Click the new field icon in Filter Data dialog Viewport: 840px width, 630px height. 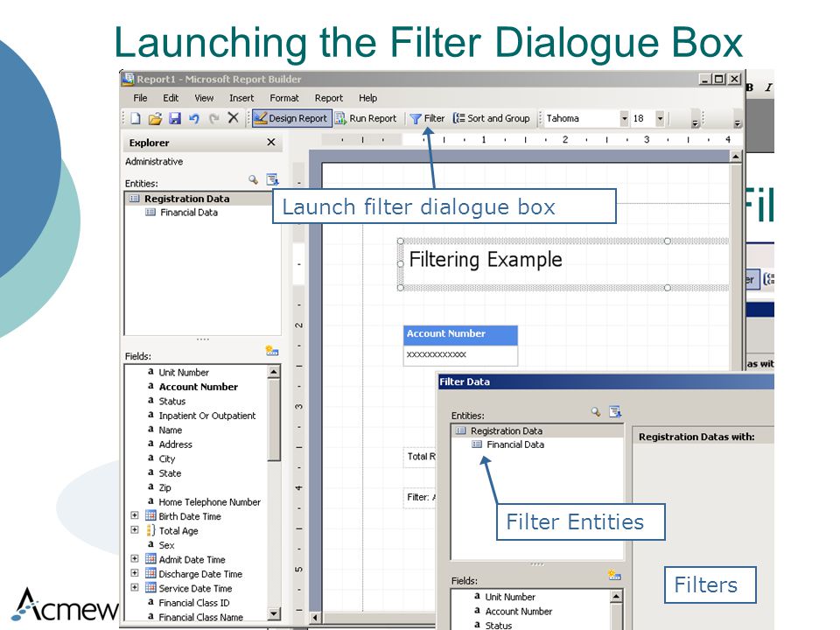[x=614, y=576]
